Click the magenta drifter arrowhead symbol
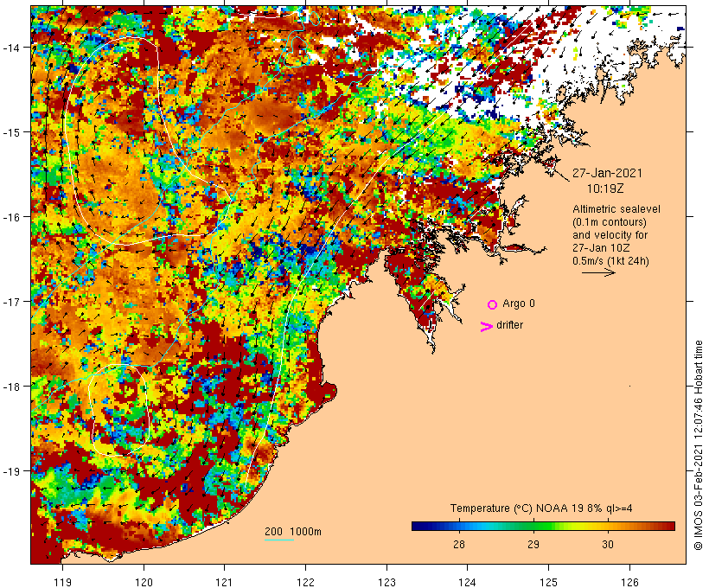Viewport: 709px width, 588px height. pyautogui.click(x=487, y=326)
